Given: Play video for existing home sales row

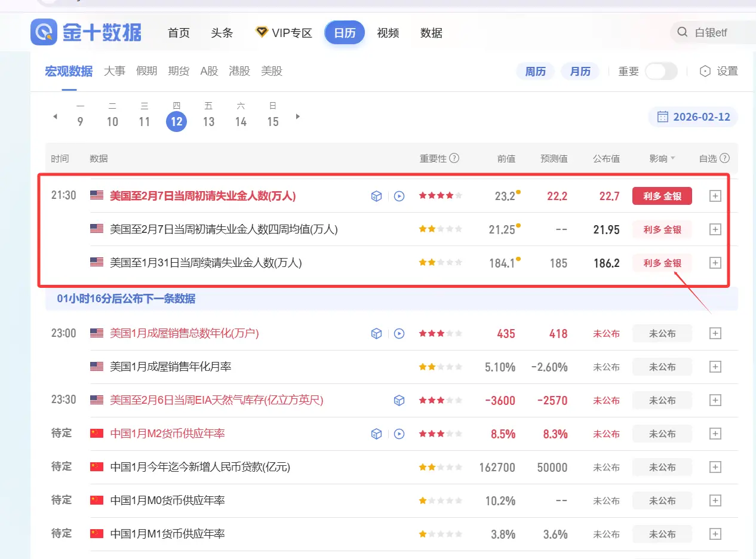Looking at the screenshot, I should pos(399,333).
